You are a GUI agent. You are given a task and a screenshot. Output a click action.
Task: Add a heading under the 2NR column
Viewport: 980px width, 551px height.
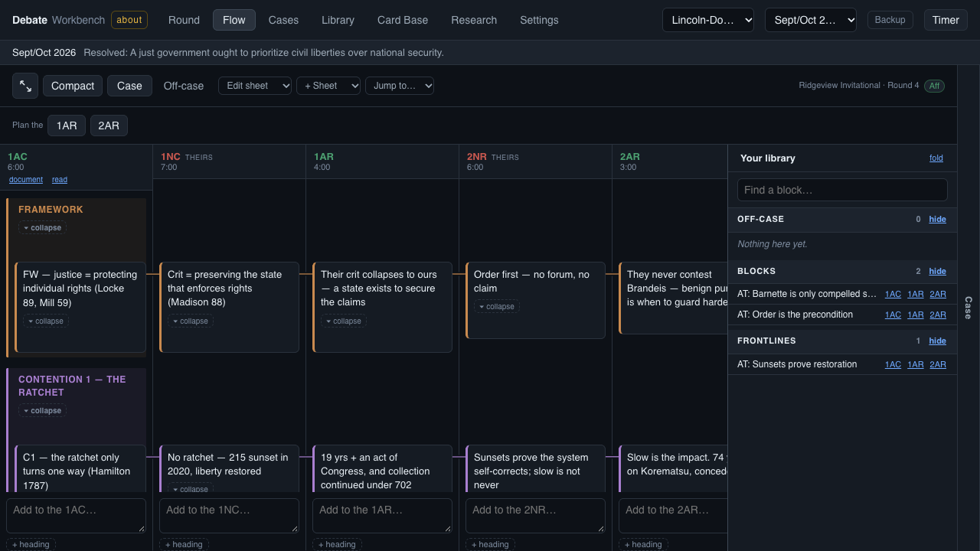tap(490, 545)
